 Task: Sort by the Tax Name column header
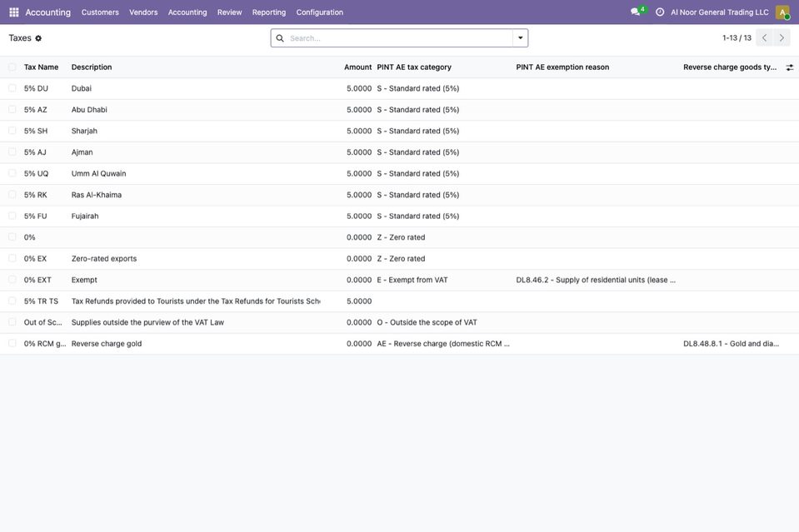coord(42,67)
